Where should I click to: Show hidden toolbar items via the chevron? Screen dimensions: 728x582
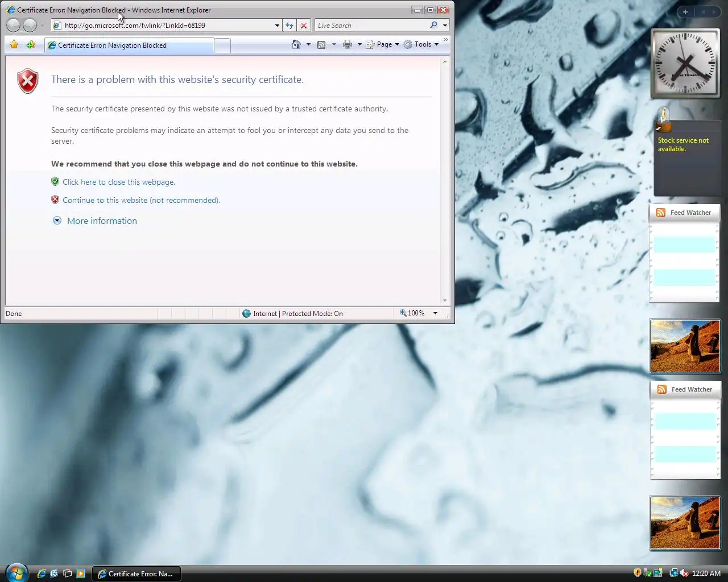446,40
